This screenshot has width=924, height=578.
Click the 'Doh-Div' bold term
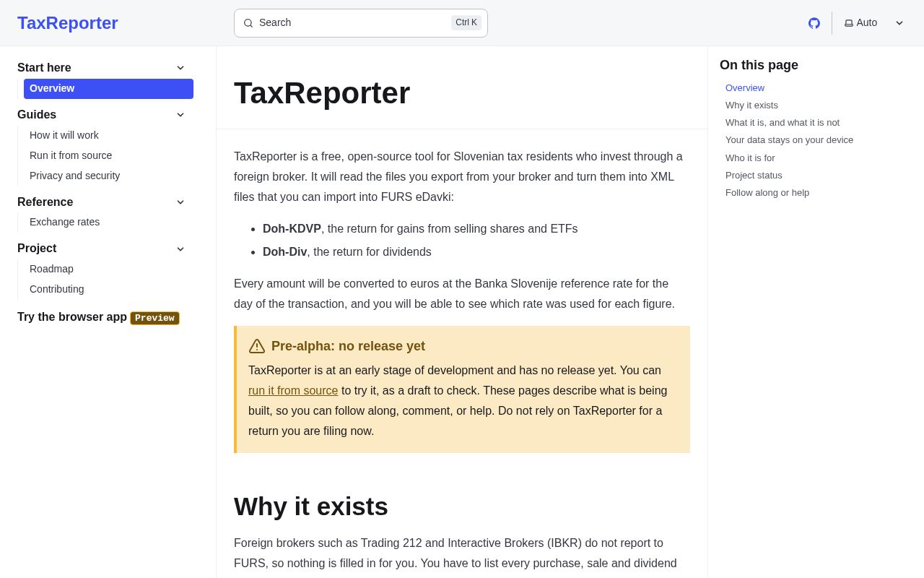click(x=284, y=252)
